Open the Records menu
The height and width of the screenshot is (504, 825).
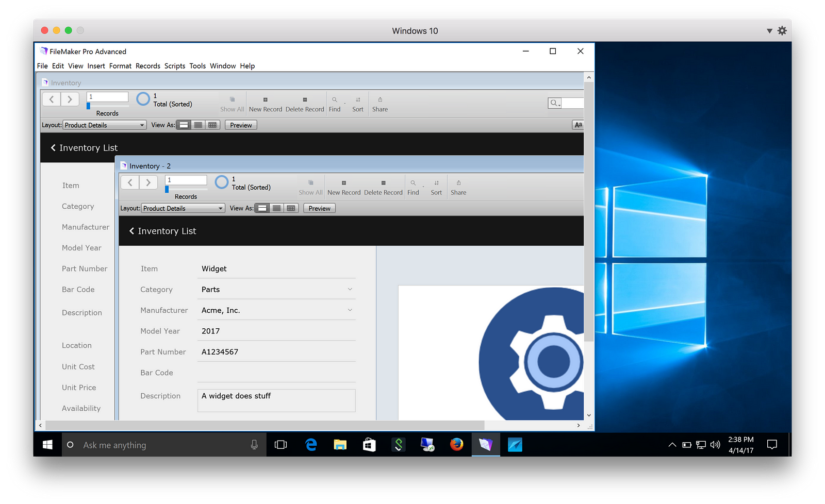pyautogui.click(x=148, y=66)
